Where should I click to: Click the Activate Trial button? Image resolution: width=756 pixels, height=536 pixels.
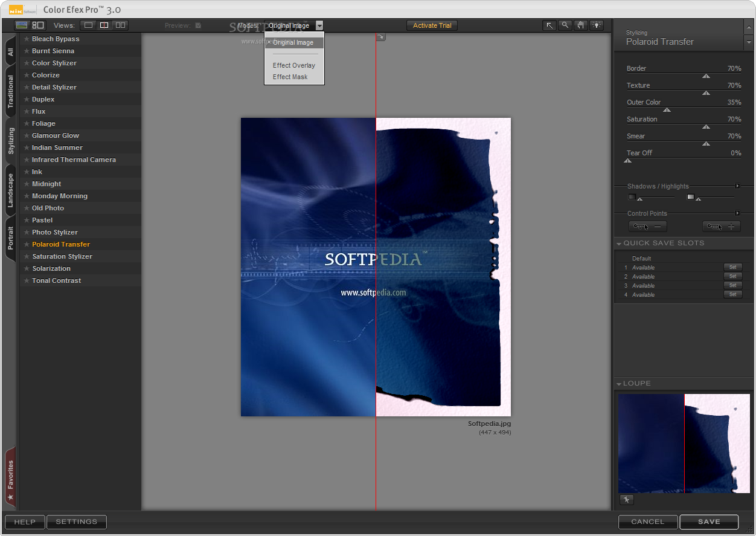[x=432, y=25]
